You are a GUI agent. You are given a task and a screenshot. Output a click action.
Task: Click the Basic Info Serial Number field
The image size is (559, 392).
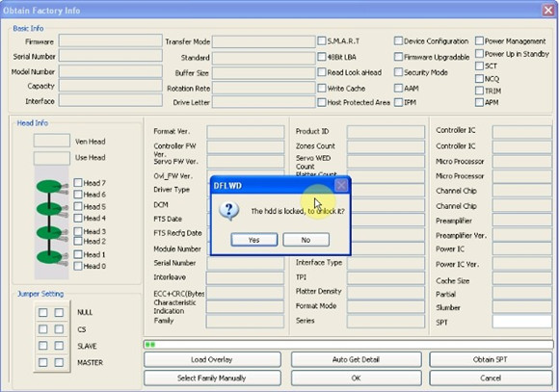(x=111, y=56)
